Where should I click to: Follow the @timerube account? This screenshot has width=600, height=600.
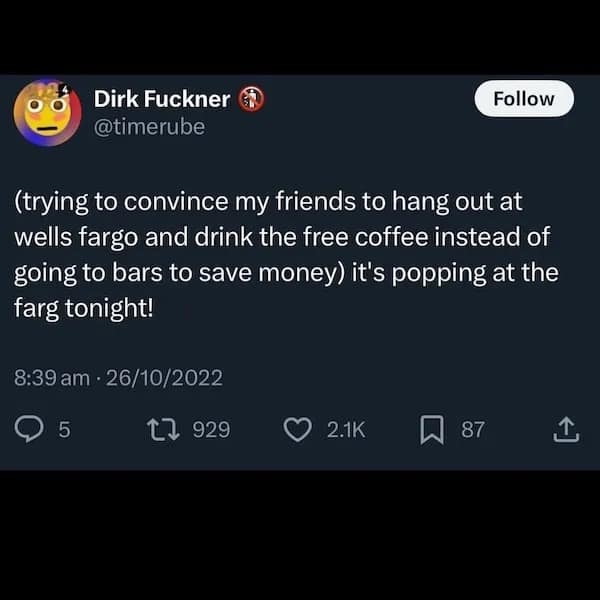524,99
